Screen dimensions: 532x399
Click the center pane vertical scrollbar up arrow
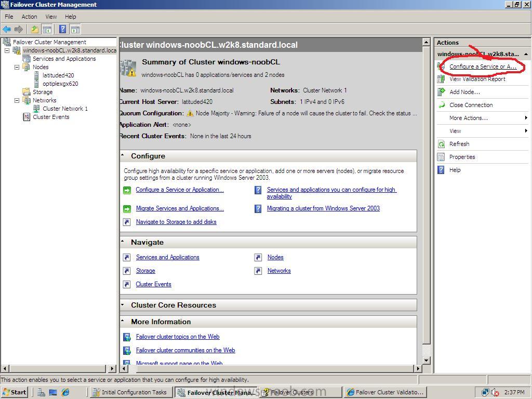click(427, 42)
